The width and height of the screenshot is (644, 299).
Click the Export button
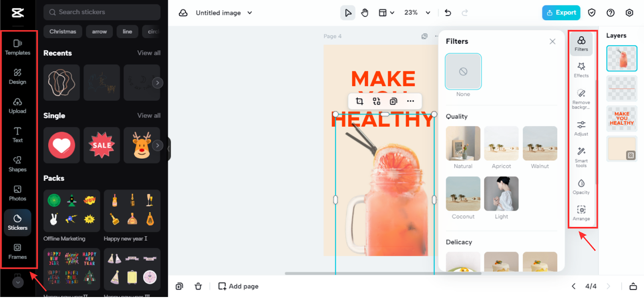pos(561,13)
